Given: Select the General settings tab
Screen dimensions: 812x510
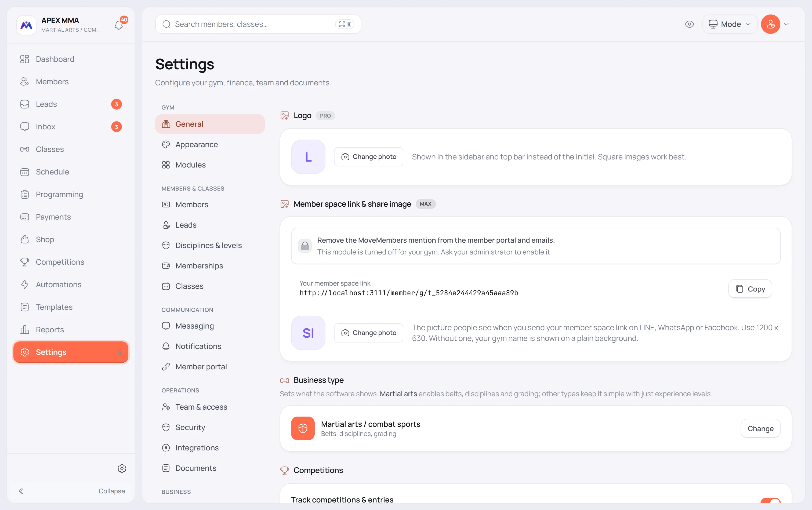Looking at the screenshot, I should (210, 124).
